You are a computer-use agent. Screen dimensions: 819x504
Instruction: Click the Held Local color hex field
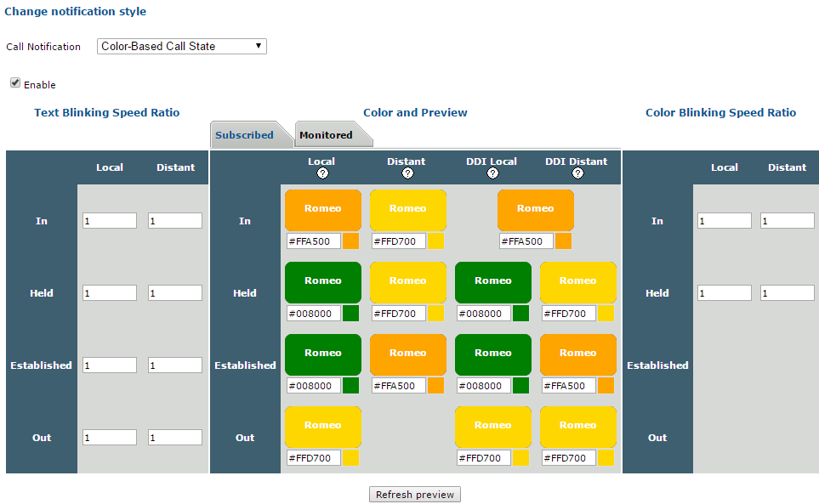click(313, 314)
